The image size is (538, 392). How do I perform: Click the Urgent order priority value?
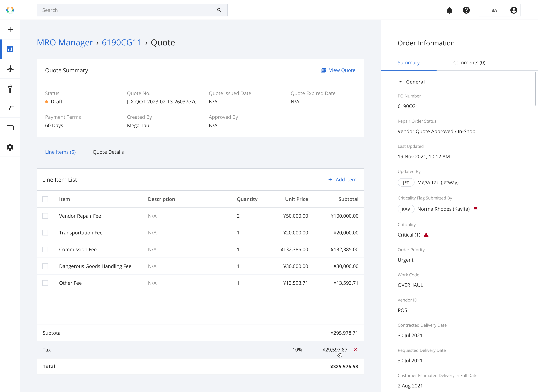405,260
